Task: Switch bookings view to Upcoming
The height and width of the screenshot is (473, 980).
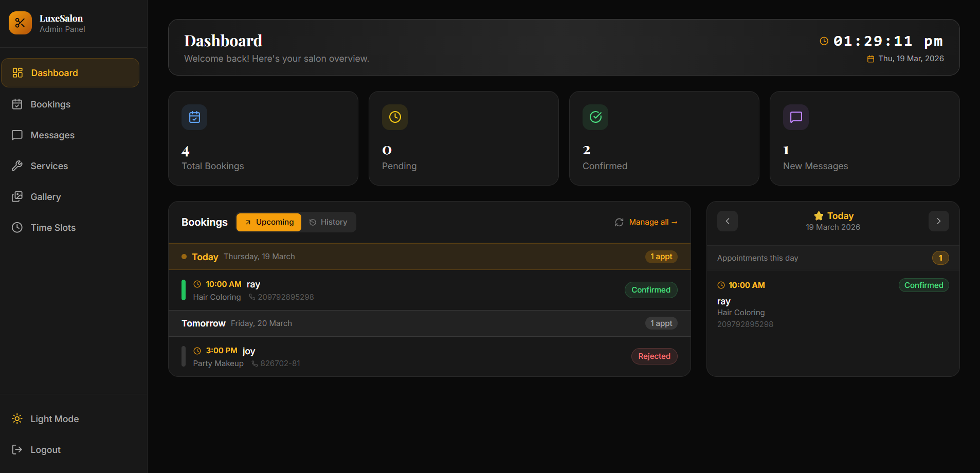Action: (269, 222)
